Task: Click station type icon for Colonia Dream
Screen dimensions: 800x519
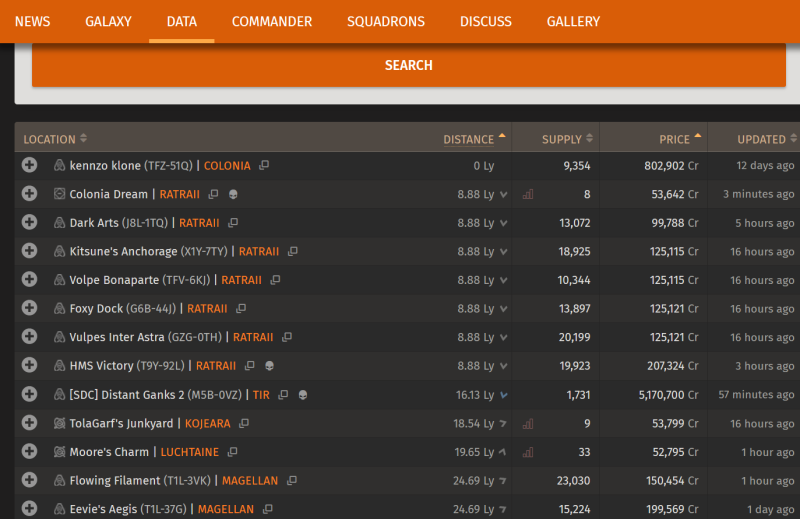Action: (x=60, y=194)
